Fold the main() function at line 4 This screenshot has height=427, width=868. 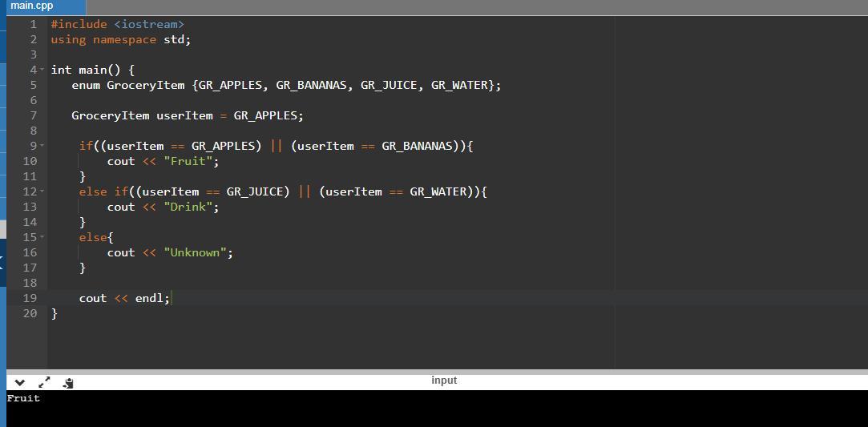click(x=42, y=70)
